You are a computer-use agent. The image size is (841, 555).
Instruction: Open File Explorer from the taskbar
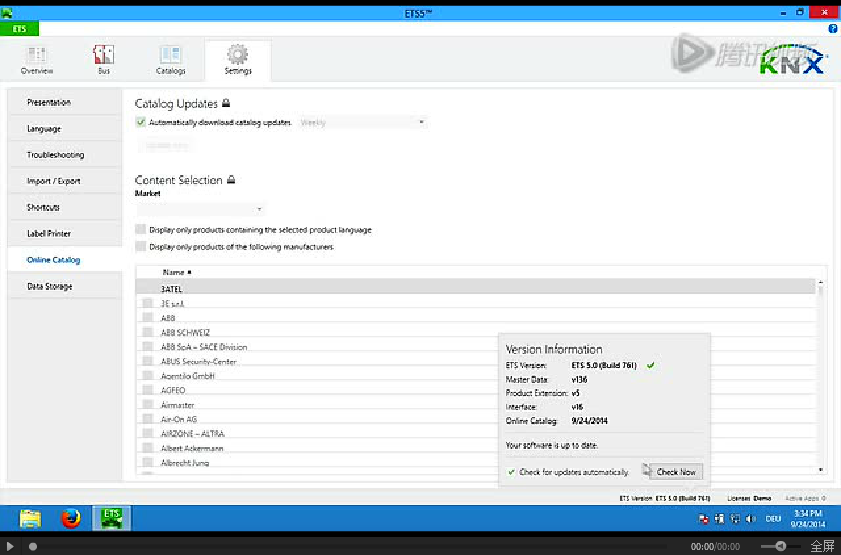30,518
